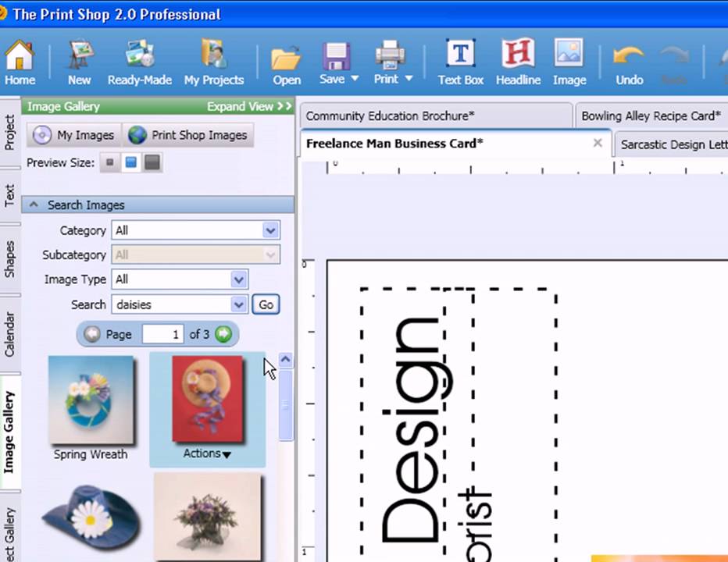Image resolution: width=728 pixels, height=562 pixels.
Task: Click the page number field
Action: [x=162, y=334]
